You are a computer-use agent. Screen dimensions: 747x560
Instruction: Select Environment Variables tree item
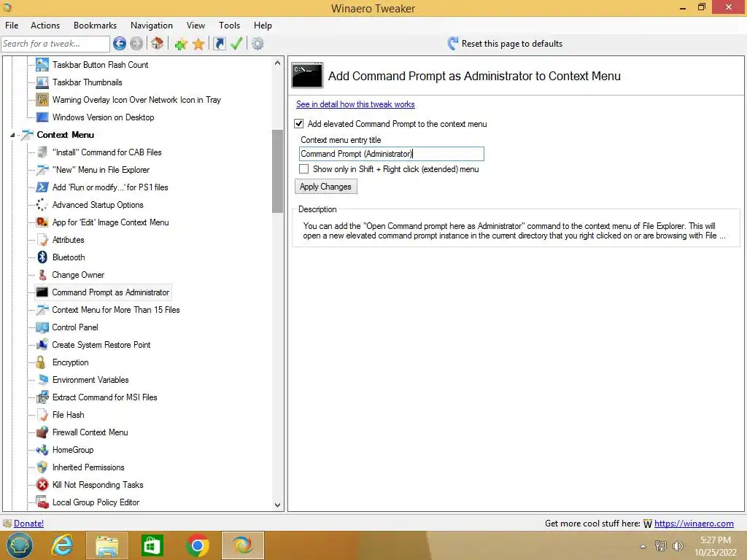pos(90,380)
